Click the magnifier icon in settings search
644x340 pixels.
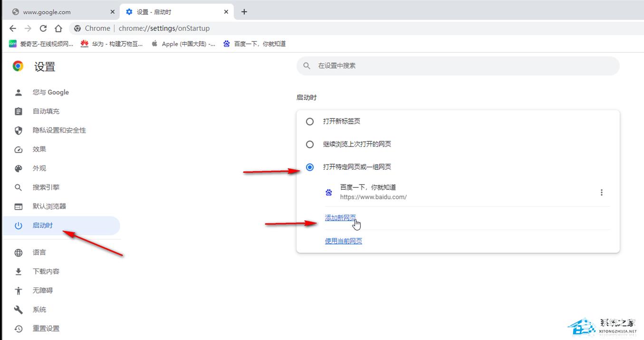coord(307,66)
